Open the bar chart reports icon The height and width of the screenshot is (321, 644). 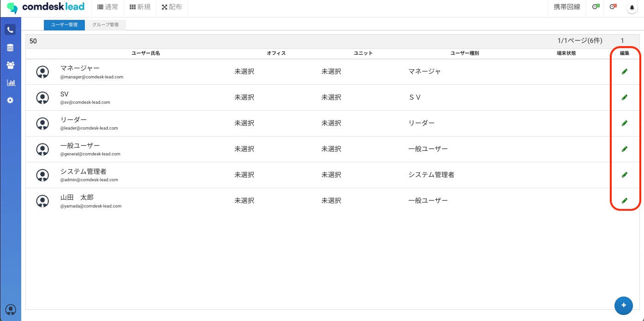(x=11, y=83)
